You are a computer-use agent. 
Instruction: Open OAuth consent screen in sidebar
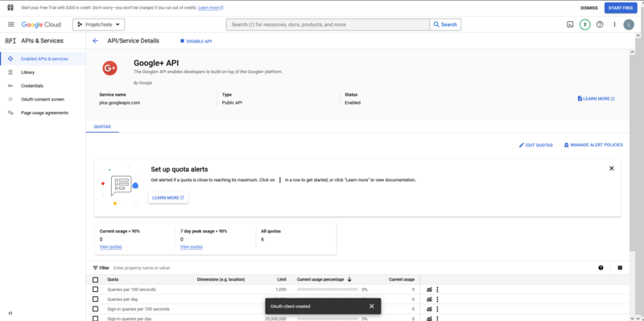[x=43, y=99]
